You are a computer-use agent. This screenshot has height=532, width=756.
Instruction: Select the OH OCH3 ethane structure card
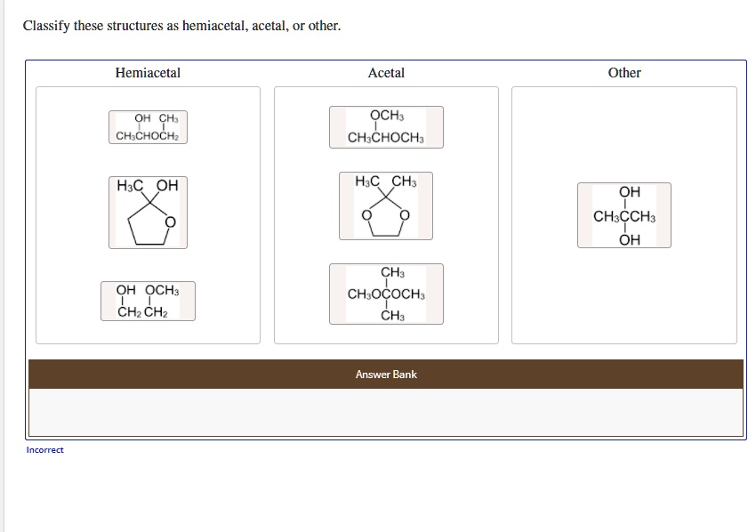[x=148, y=301]
